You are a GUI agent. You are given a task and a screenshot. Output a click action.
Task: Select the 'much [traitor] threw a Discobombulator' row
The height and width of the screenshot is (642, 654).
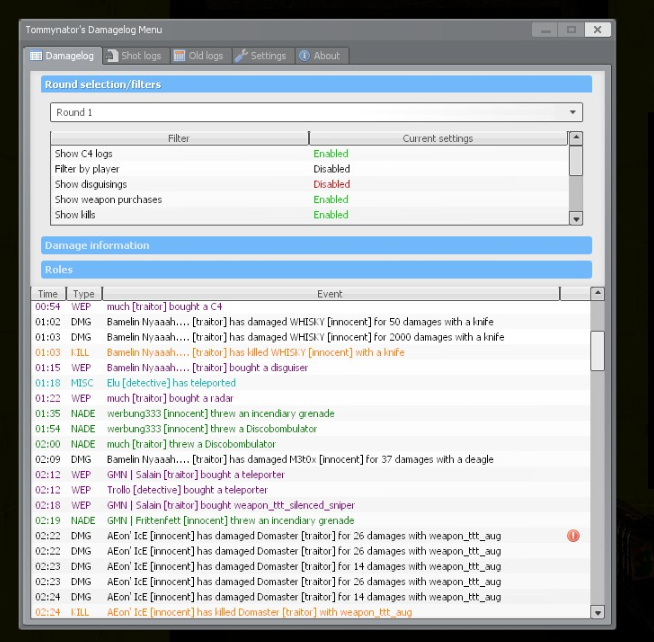coord(311,444)
